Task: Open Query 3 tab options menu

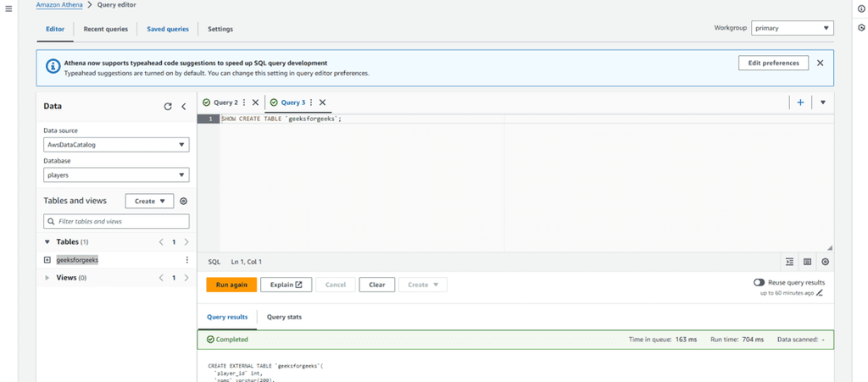Action: point(311,102)
